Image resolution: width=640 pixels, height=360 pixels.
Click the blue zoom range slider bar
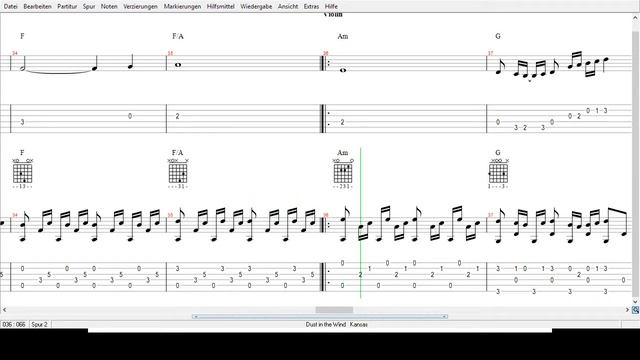tap(320, 316)
